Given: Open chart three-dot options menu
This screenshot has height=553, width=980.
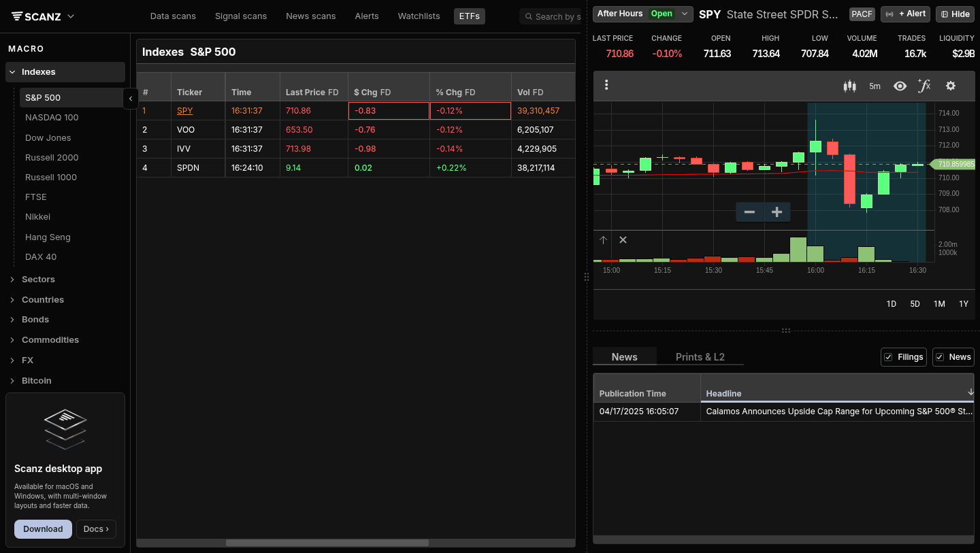Looking at the screenshot, I should 606,85.
